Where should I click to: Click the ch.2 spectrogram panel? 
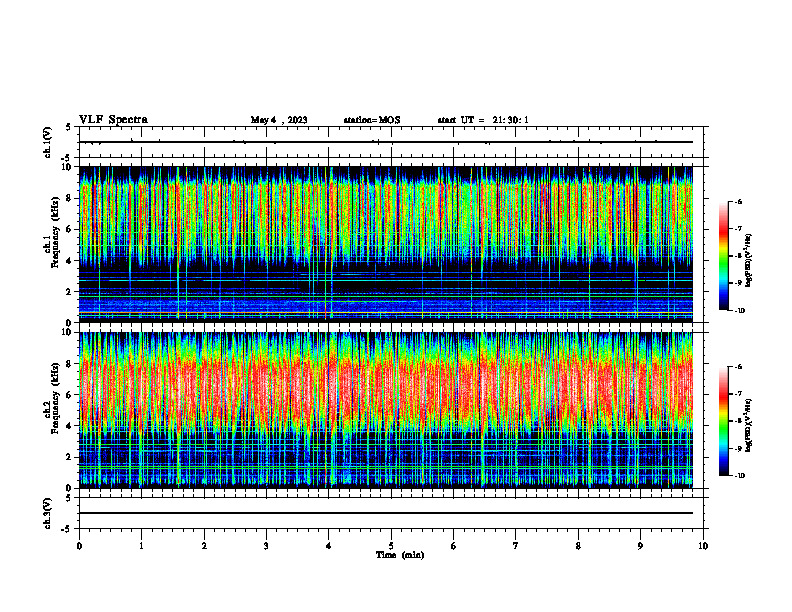(x=385, y=410)
